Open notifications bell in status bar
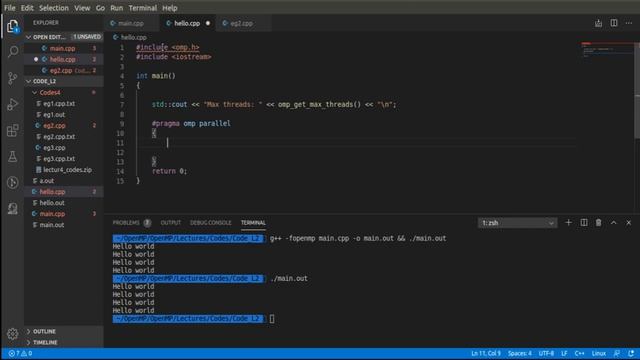This screenshot has width=640, height=360. pos(631,353)
